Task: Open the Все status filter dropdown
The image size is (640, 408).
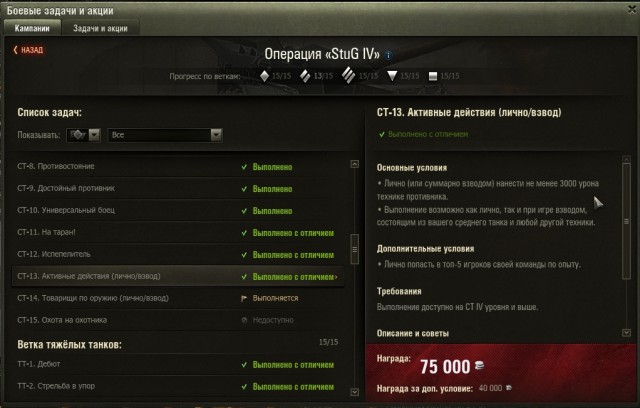Action: pyautogui.click(x=165, y=135)
